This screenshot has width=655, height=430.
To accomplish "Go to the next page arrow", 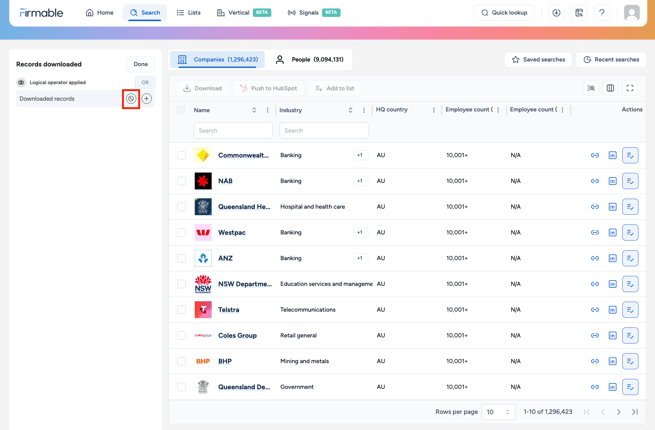I will point(619,412).
